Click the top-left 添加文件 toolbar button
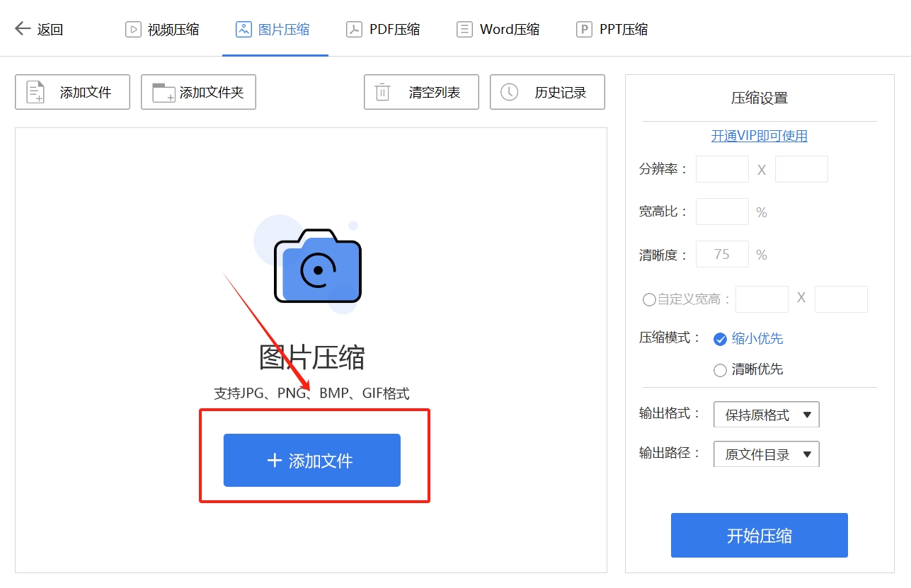Viewport: 911px width, 588px height. pos(72,92)
